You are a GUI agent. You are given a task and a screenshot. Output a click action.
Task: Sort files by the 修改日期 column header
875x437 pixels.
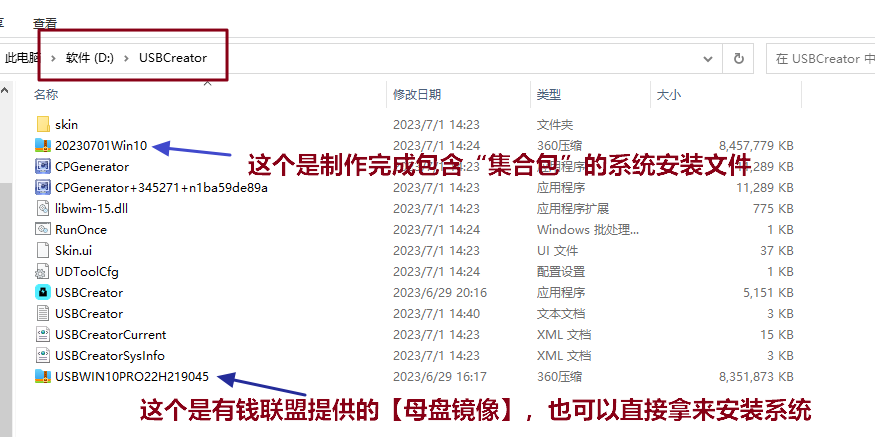tap(417, 94)
